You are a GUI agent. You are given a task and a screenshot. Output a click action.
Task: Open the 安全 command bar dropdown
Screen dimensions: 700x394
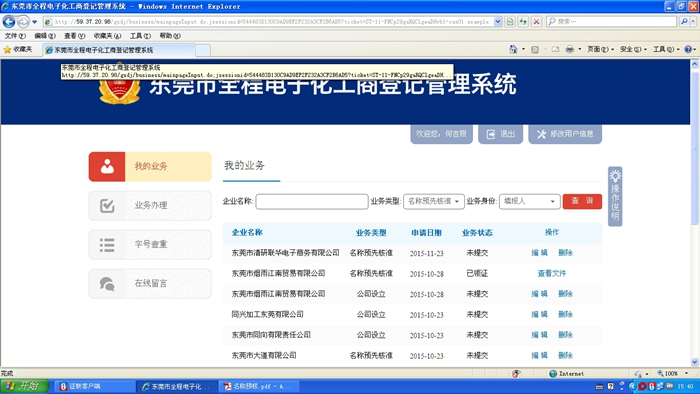click(x=633, y=50)
